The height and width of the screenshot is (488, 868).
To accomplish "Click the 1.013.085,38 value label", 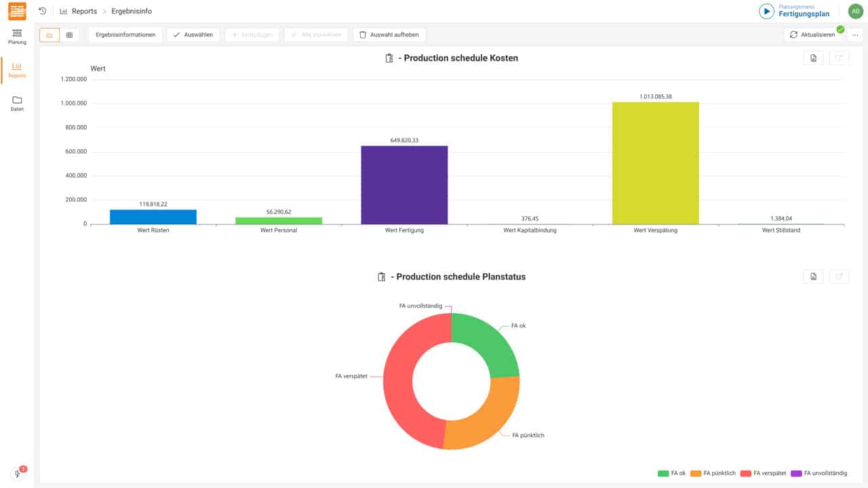I will [656, 97].
